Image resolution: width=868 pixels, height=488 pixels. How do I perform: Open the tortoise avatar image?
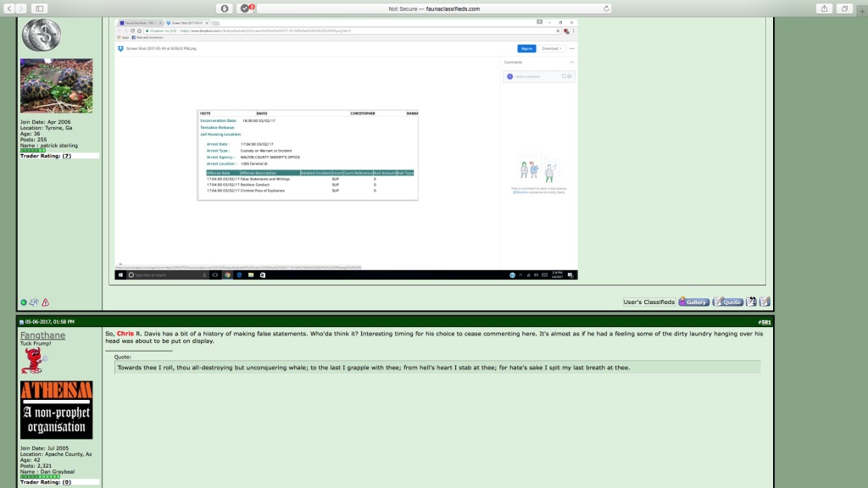tap(57, 86)
